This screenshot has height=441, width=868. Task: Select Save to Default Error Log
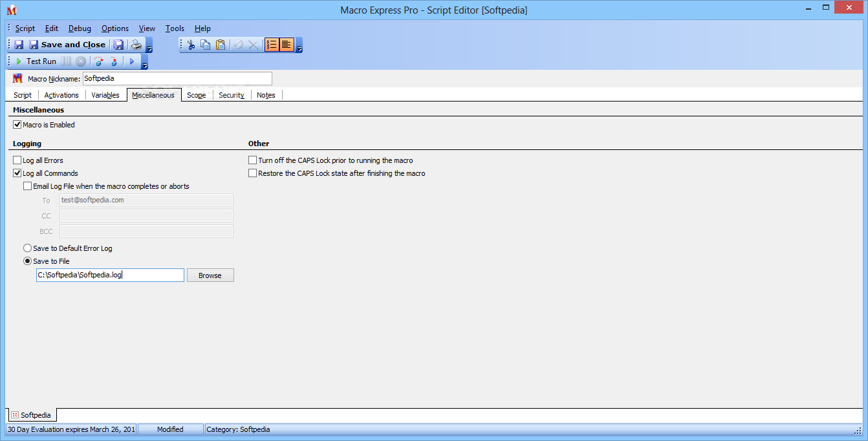27,248
